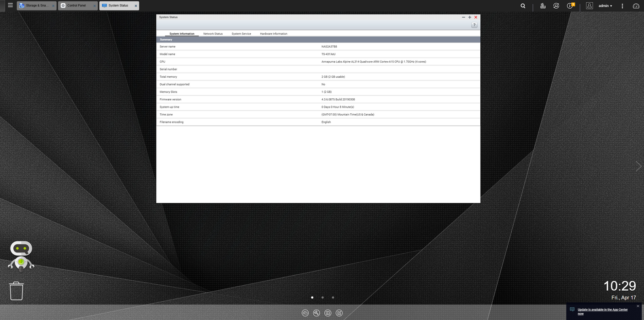
Task: Close the System Status window
Action: click(476, 17)
